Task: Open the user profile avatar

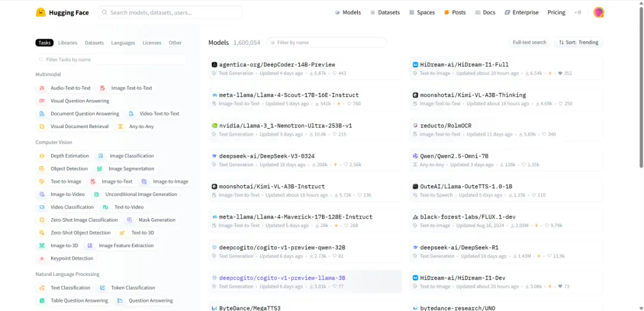Action: coord(599,13)
